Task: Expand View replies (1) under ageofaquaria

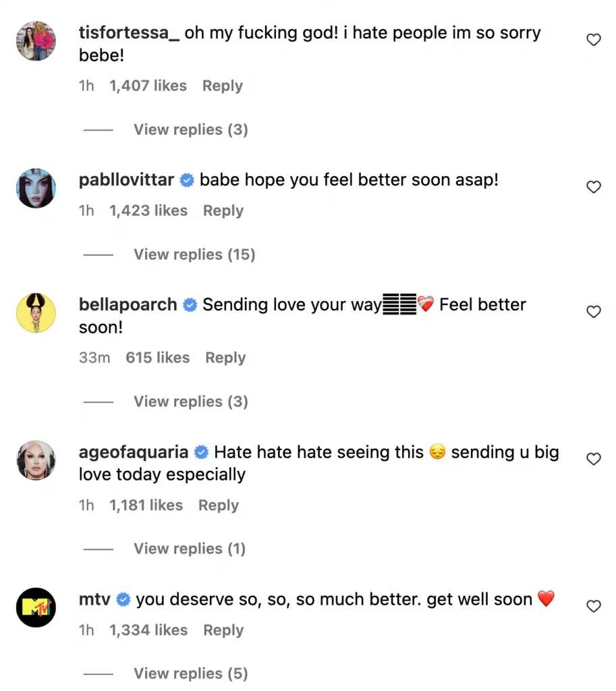Action: [190, 549]
